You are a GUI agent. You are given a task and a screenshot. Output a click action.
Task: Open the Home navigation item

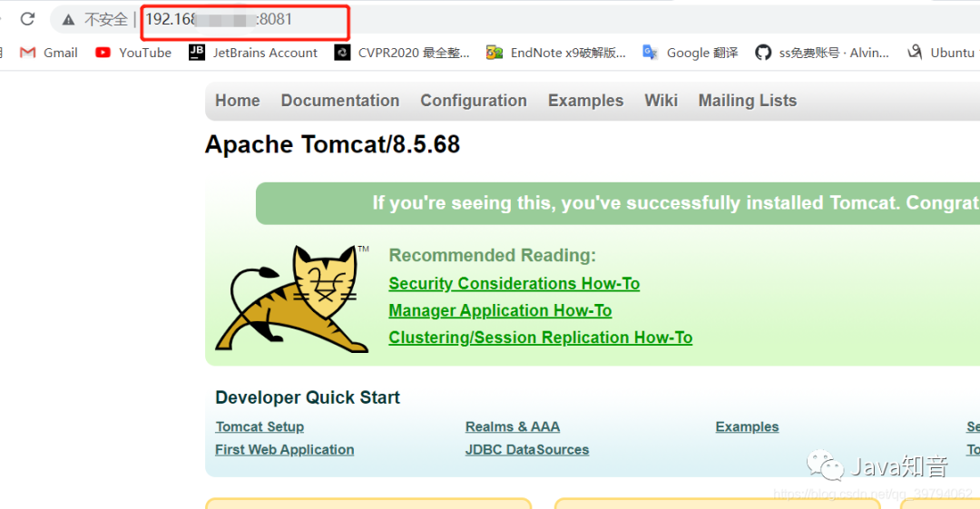(238, 101)
